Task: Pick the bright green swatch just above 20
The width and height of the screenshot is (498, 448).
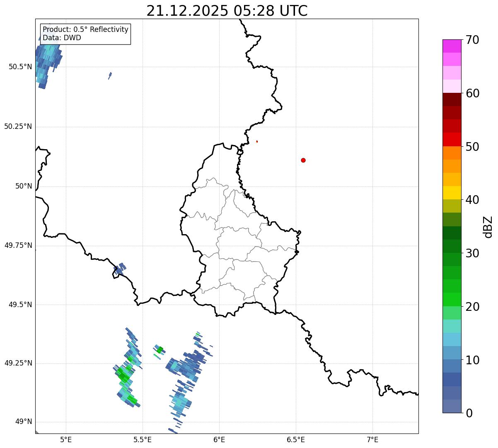Action: 452,299
